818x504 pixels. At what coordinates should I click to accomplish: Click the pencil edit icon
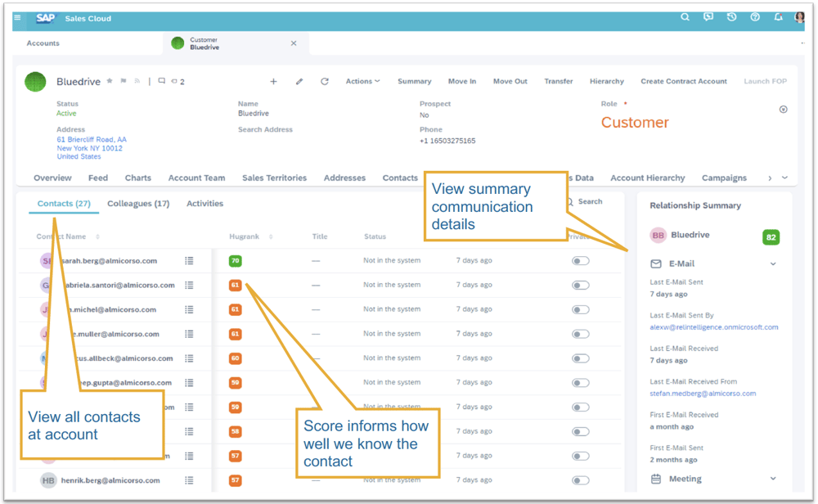pos(299,81)
